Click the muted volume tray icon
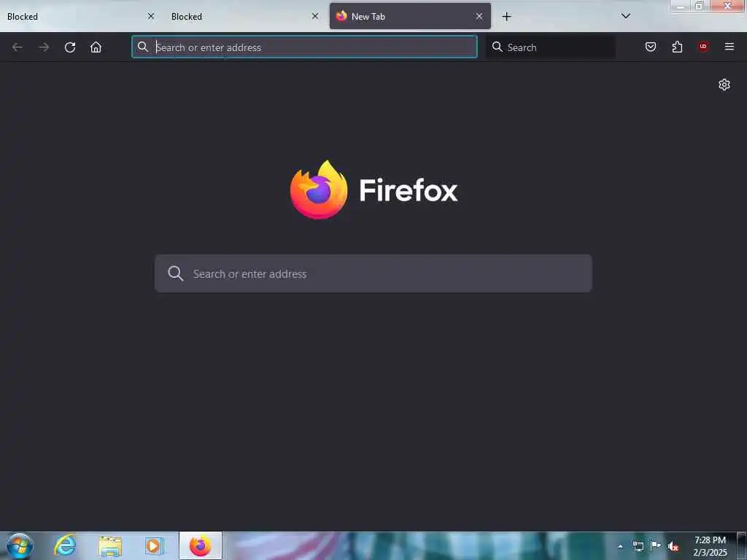This screenshot has width=747, height=560. [x=673, y=546]
